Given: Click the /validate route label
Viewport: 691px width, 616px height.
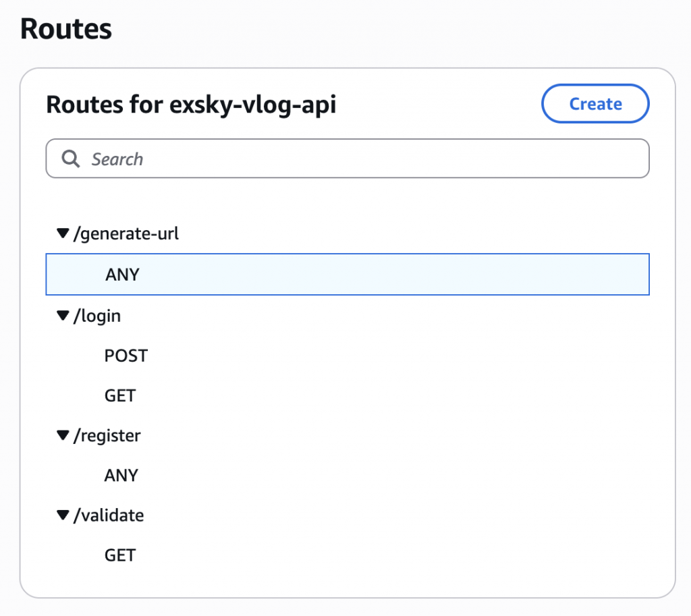Looking at the screenshot, I should point(109,515).
